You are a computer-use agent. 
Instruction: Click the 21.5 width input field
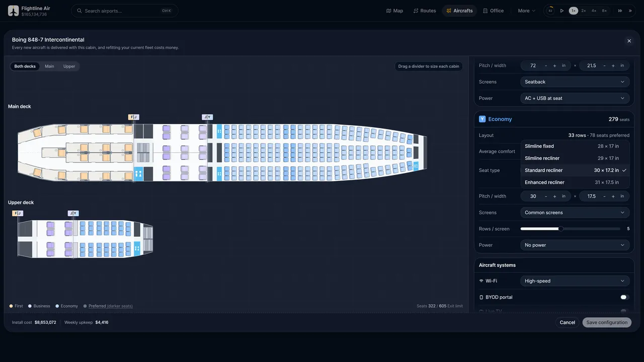[x=591, y=65]
